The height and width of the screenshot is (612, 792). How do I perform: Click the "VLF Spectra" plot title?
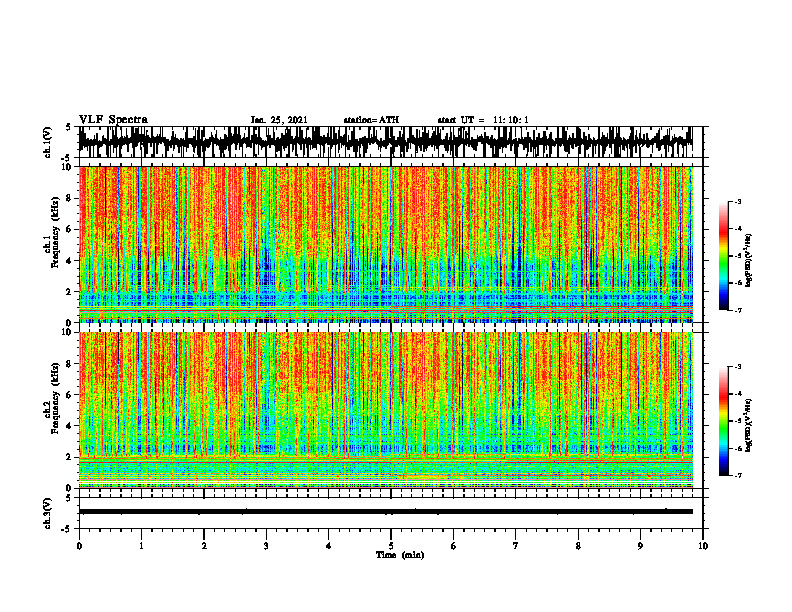pyautogui.click(x=113, y=120)
